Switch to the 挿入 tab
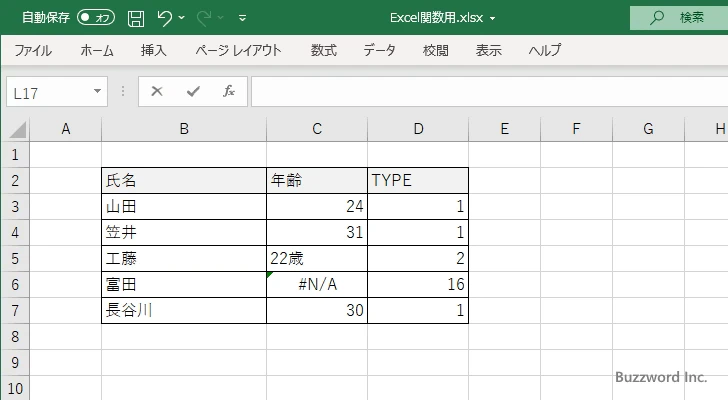Viewport: 728px width, 400px height. click(x=154, y=50)
